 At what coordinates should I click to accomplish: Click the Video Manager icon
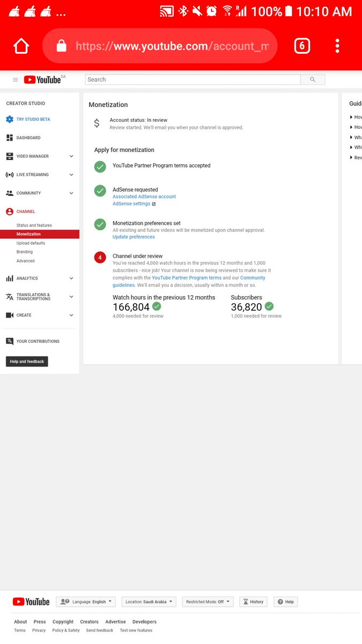point(10,156)
